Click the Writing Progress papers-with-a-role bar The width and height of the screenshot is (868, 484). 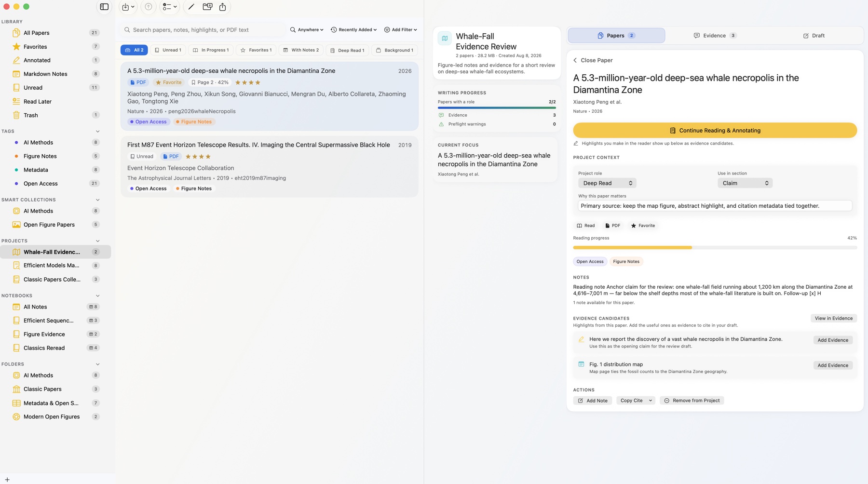(x=497, y=108)
